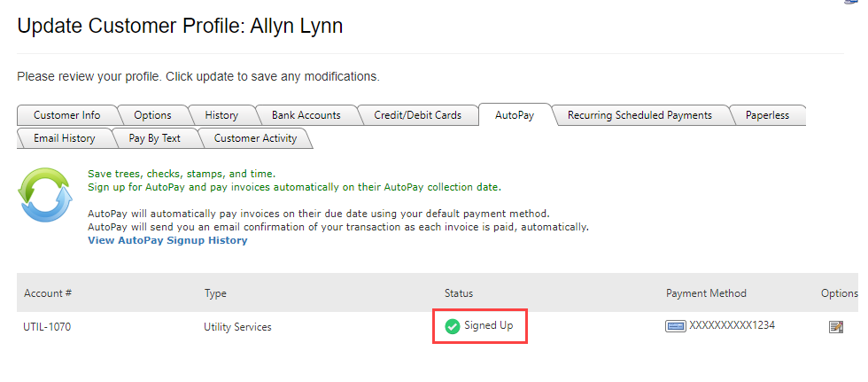Click the UTIL-1070 account number
868x382 pixels.
pos(47,327)
